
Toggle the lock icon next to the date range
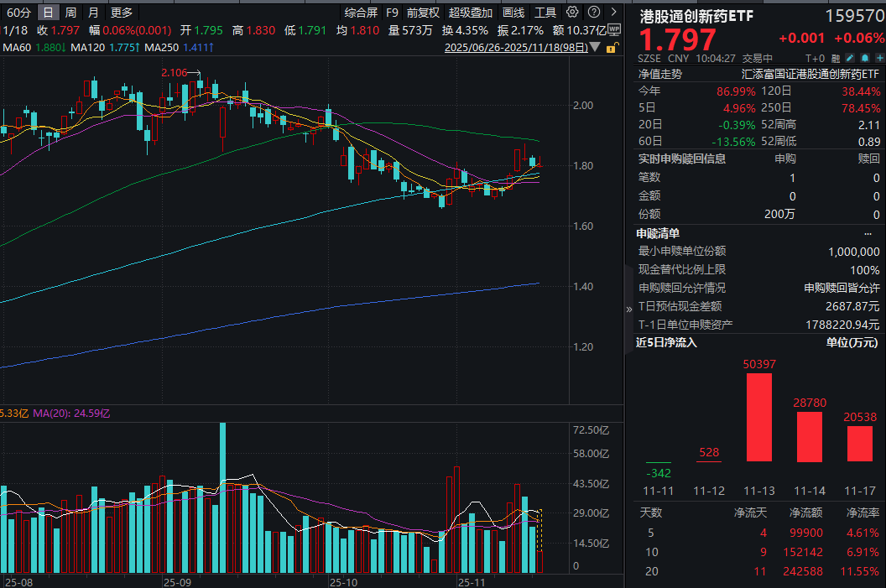pyautogui.click(x=611, y=48)
